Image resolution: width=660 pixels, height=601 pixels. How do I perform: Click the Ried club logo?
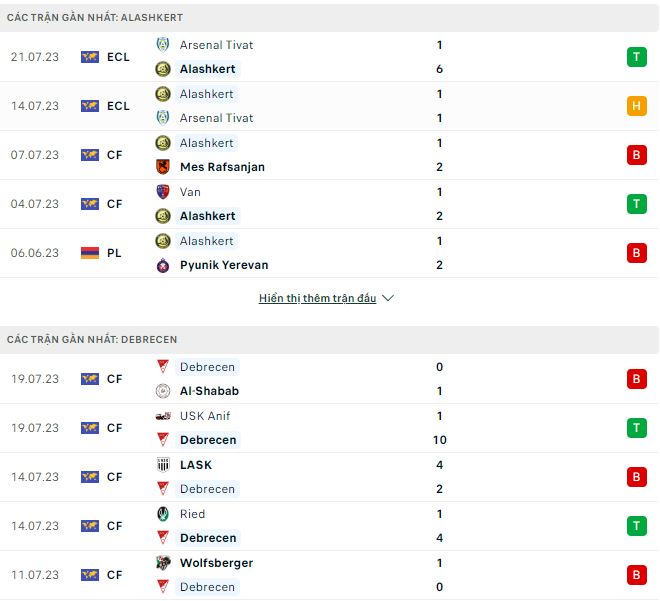tap(163, 514)
